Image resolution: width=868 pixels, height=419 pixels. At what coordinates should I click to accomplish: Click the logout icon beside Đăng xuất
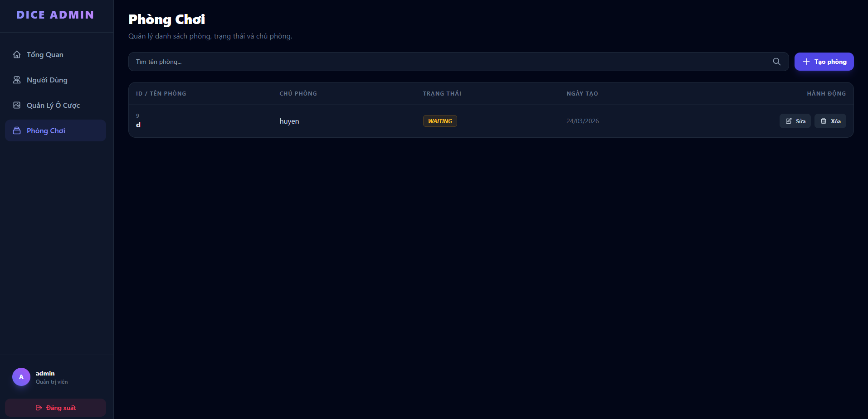point(39,407)
